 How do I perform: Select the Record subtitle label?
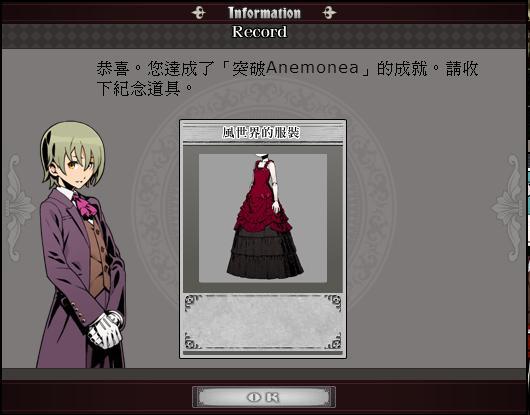click(x=260, y=32)
